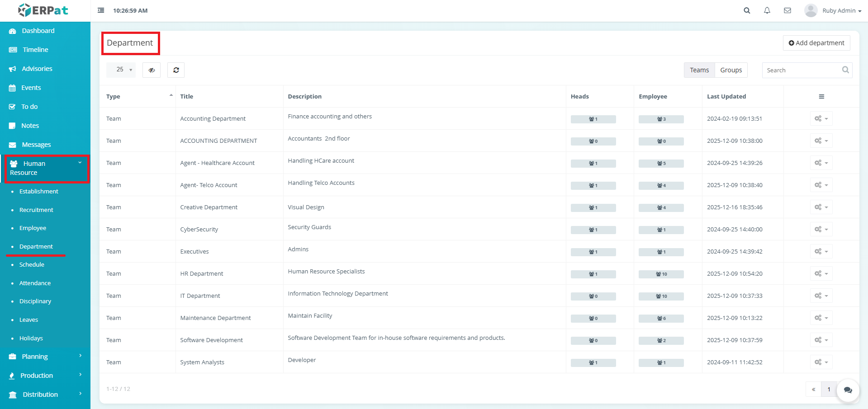
Task: Open the 25 rows-per-page dropdown
Action: coord(121,70)
